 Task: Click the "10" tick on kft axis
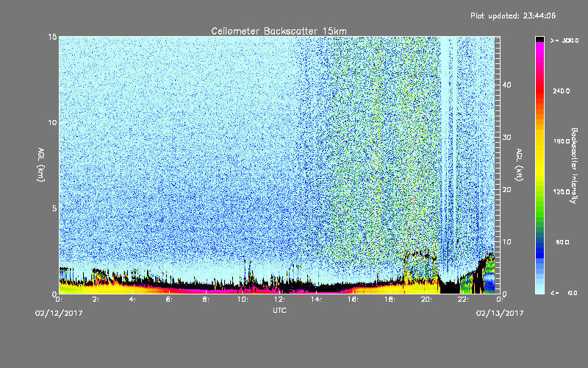tap(506, 242)
